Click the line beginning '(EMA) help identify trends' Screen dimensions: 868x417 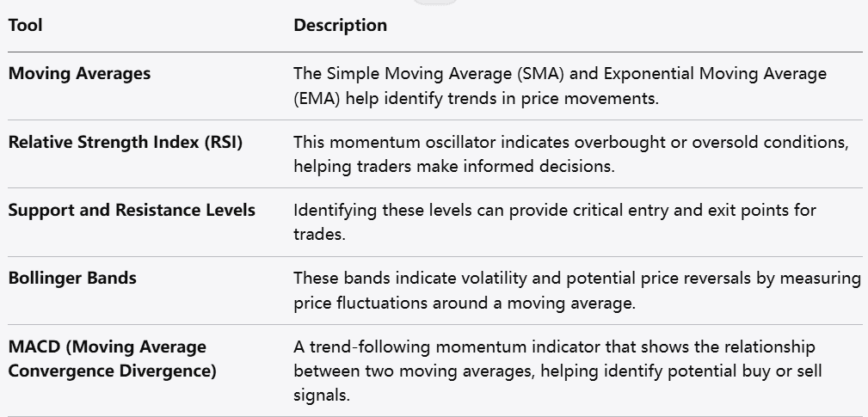pyautogui.click(x=476, y=98)
